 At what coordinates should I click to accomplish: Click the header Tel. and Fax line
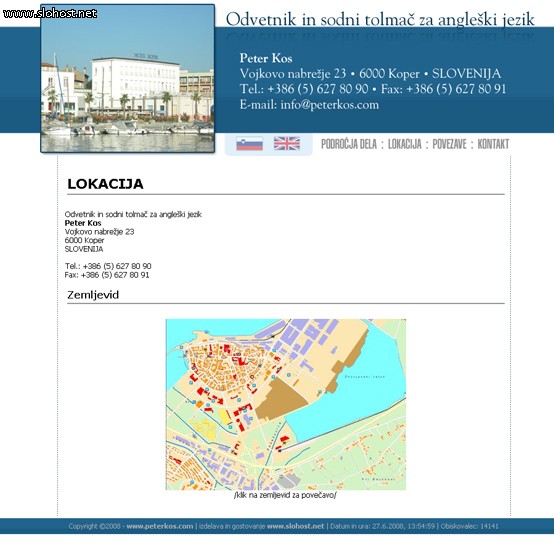click(373, 89)
